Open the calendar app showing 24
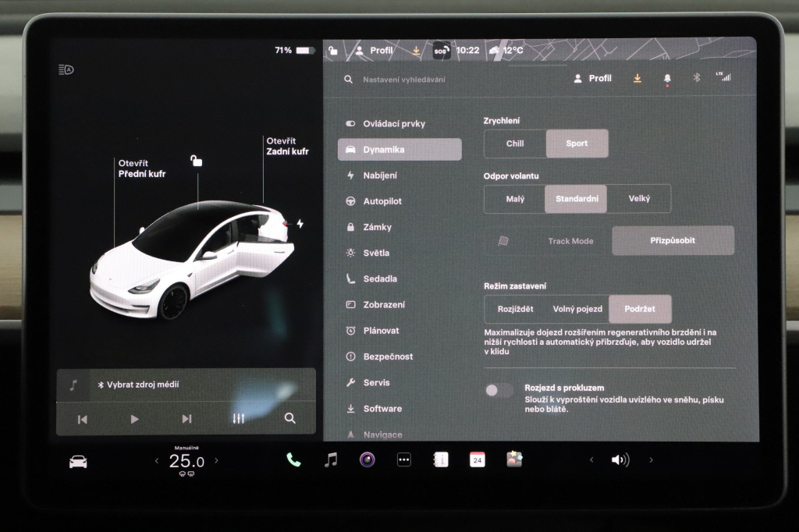Image resolution: width=799 pixels, height=532 pixels. [x=478, y=459]
